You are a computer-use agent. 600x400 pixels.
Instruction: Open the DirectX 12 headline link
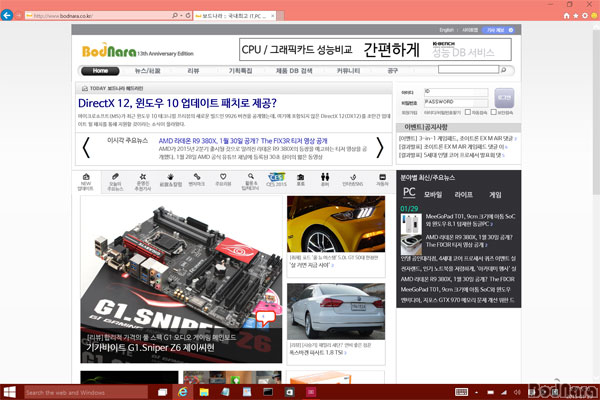click(x=177, y=103)
